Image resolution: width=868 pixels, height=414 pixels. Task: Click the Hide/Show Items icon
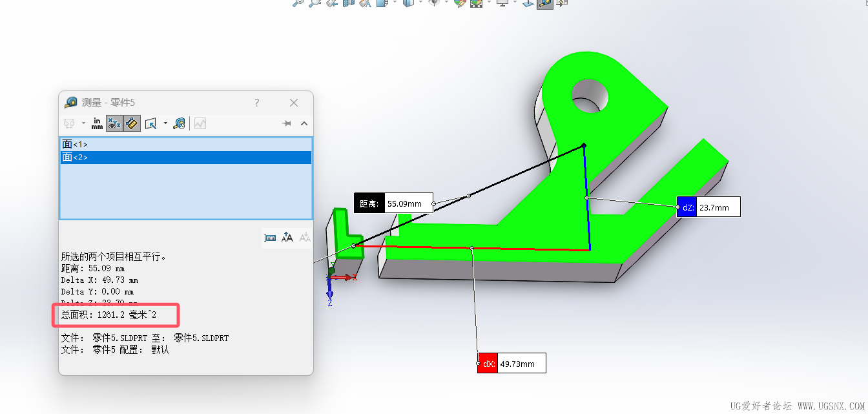pos(434,3)
